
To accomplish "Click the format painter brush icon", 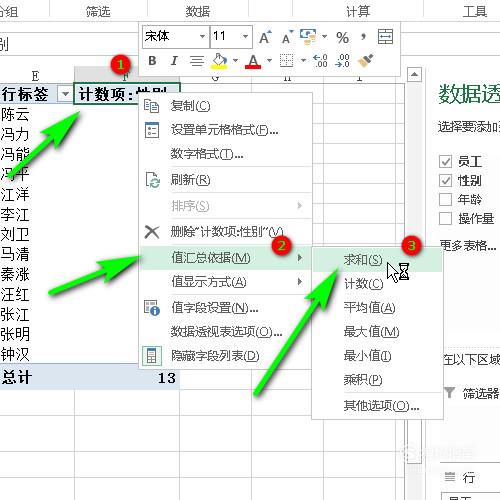I will (x=365, y=61).
